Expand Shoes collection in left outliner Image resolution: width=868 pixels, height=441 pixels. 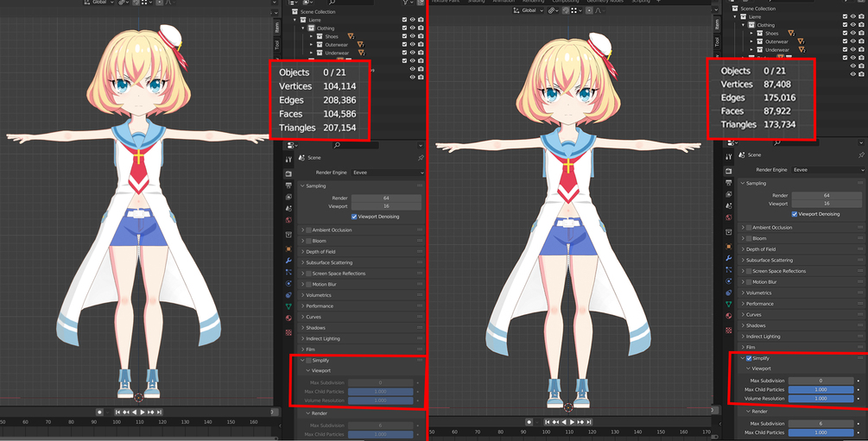click(x=311, y=36)
